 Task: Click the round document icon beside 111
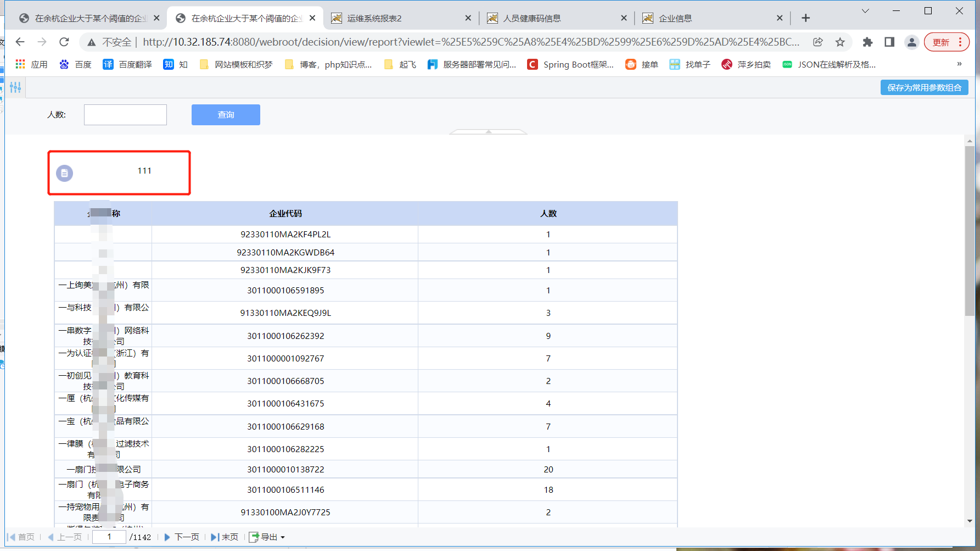click(64, 173)
